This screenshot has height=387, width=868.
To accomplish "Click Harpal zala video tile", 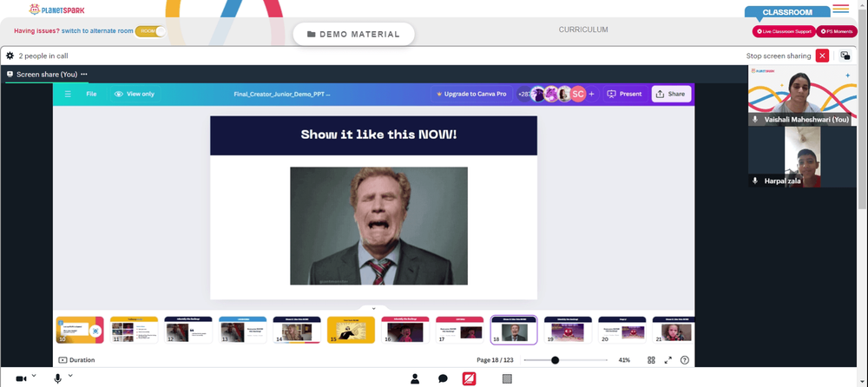I will click(802, 157).
